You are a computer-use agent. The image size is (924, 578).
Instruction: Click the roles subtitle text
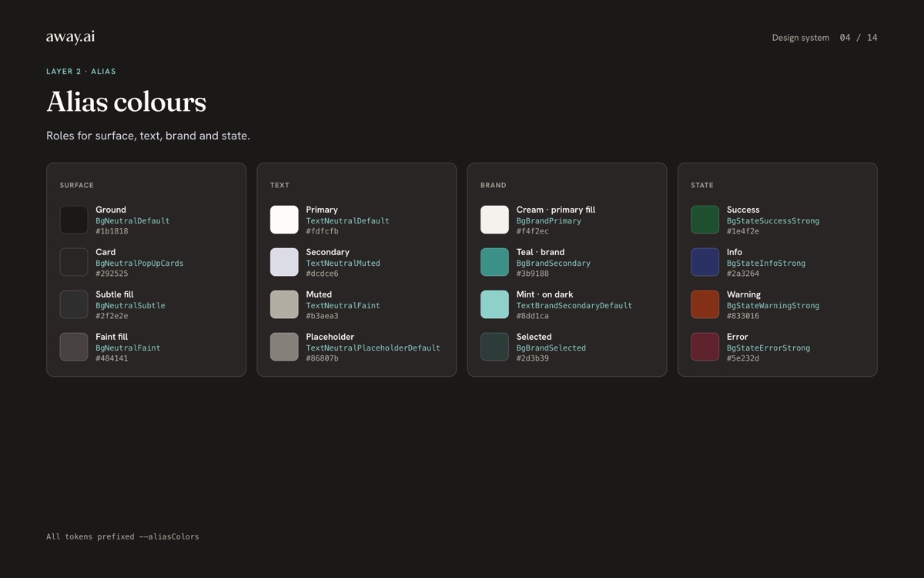tap(148, 136)
